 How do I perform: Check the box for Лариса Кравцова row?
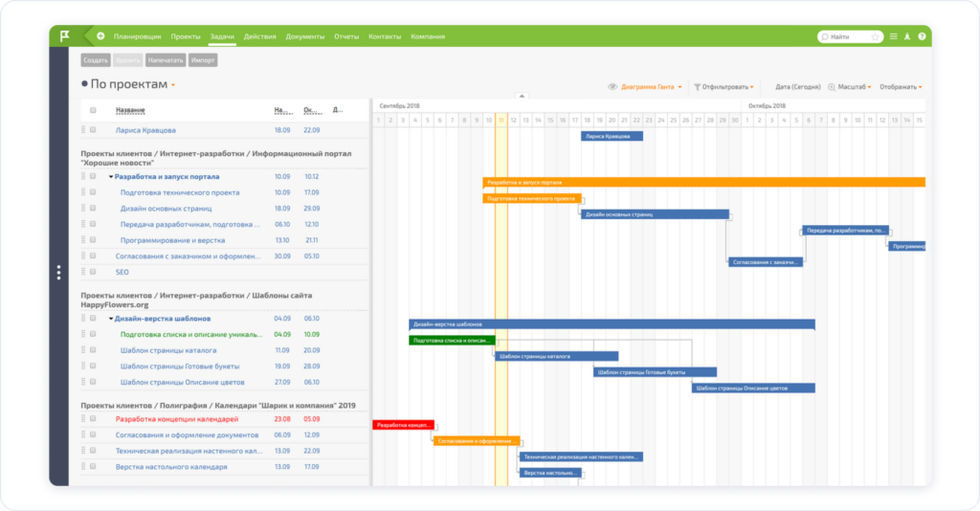coord(93,130)
